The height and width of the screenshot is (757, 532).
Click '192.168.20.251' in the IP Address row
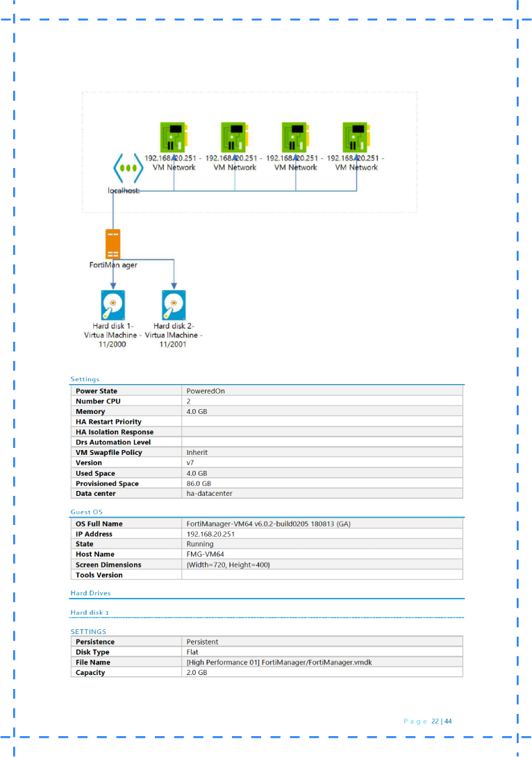(210, 534)
